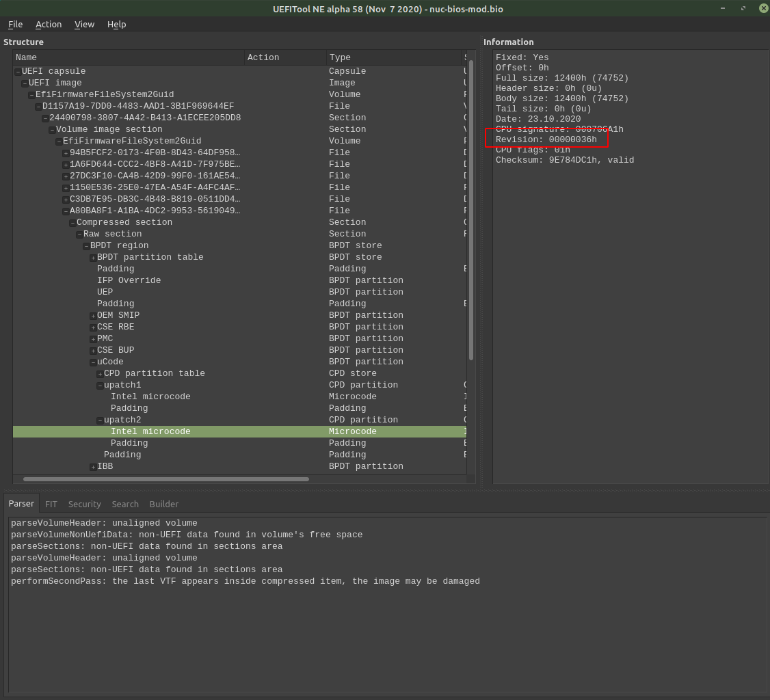
Task: Open the Builder tab
Action: pyautogui.click(x=164, y=504)
